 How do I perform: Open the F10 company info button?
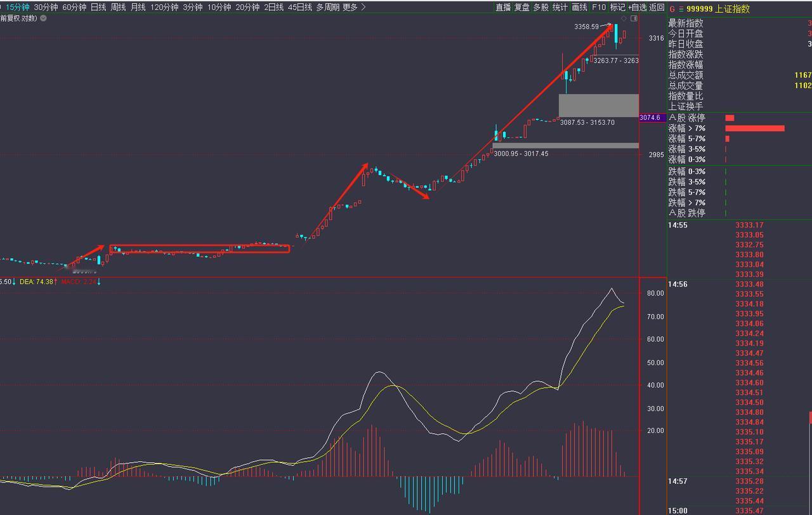coord(598,8)
